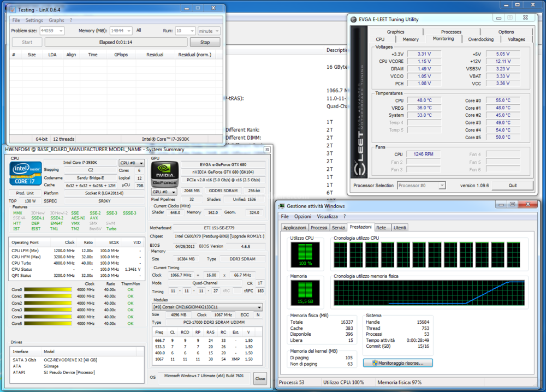
Task: Switch to the Servizi tab
Action: click(339, 228)
